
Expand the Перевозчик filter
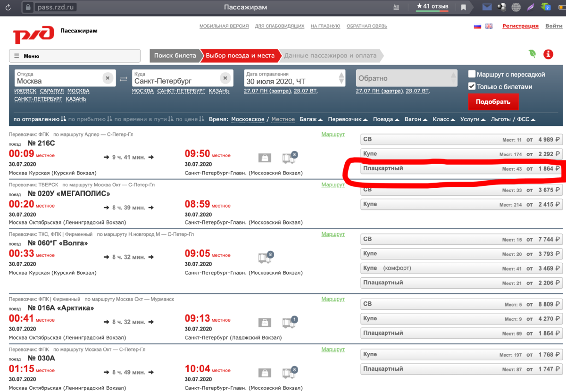pyautogui.click(x=348, y=119)
